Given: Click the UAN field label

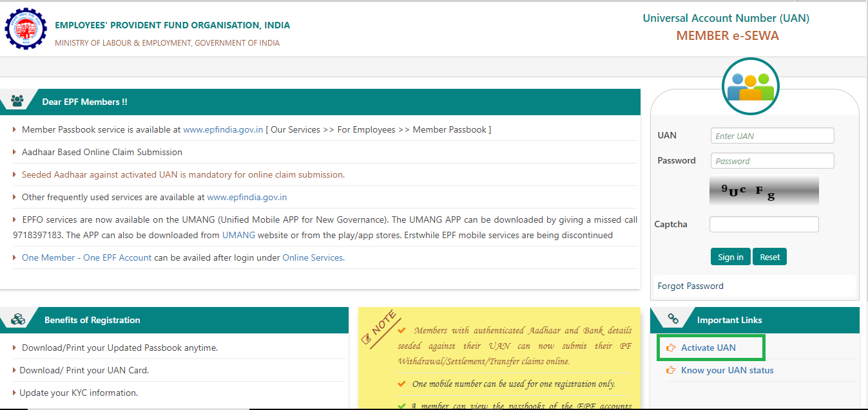Looking at the screenshot, I should (667, 135).
